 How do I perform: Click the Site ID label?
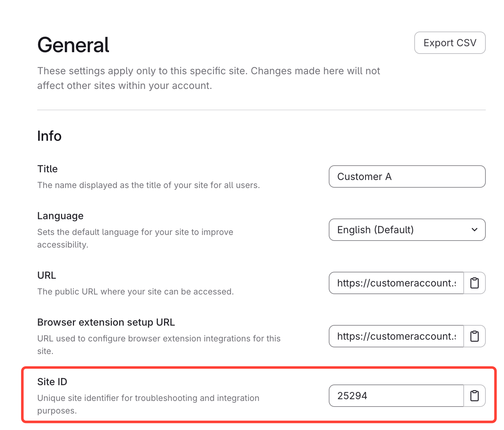(52, 382)
